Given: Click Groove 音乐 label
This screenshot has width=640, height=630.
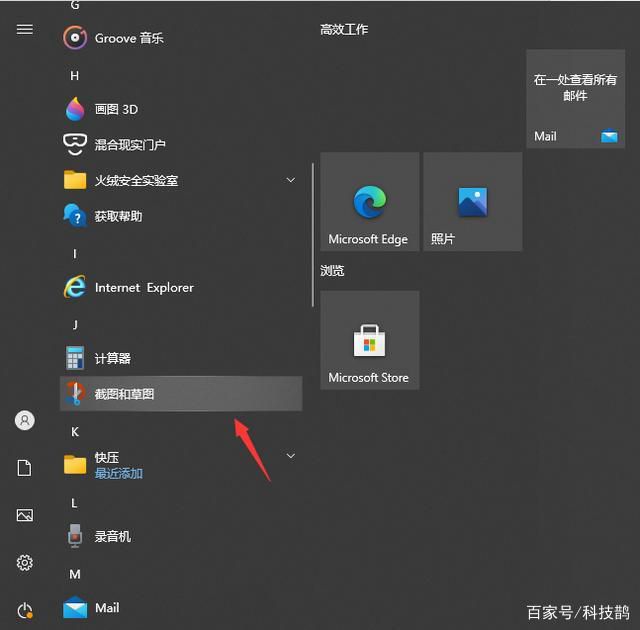Looking at the screenshot, I should 129,38.
